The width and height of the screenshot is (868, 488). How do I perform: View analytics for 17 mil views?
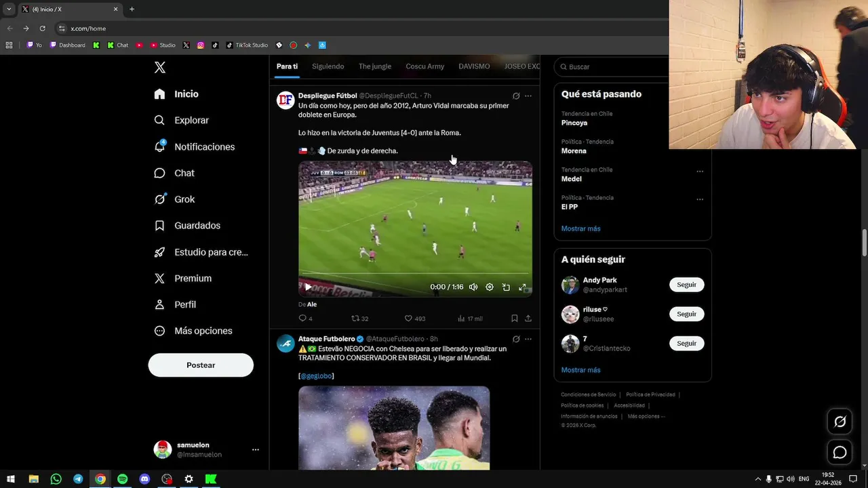pyautogui.click(x=470, y=319)
